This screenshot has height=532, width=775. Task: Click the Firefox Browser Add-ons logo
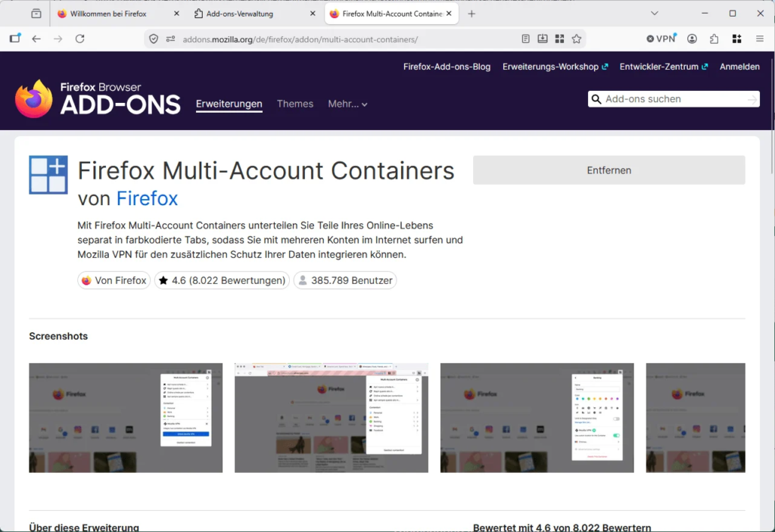[x=98, y=99]
